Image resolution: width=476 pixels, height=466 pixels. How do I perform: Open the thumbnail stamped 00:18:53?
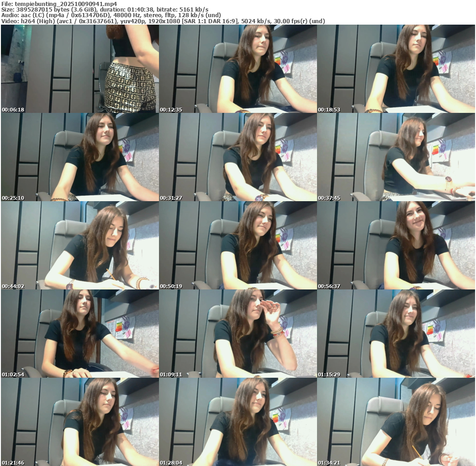pyautogui.click(x=396, y=69)
